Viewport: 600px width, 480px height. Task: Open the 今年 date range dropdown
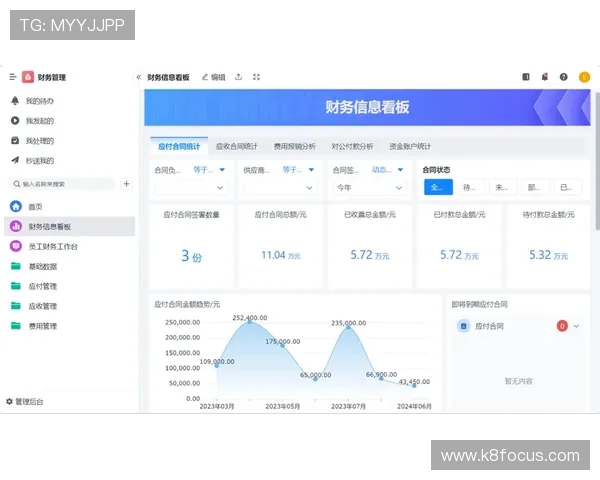[369, 188]
